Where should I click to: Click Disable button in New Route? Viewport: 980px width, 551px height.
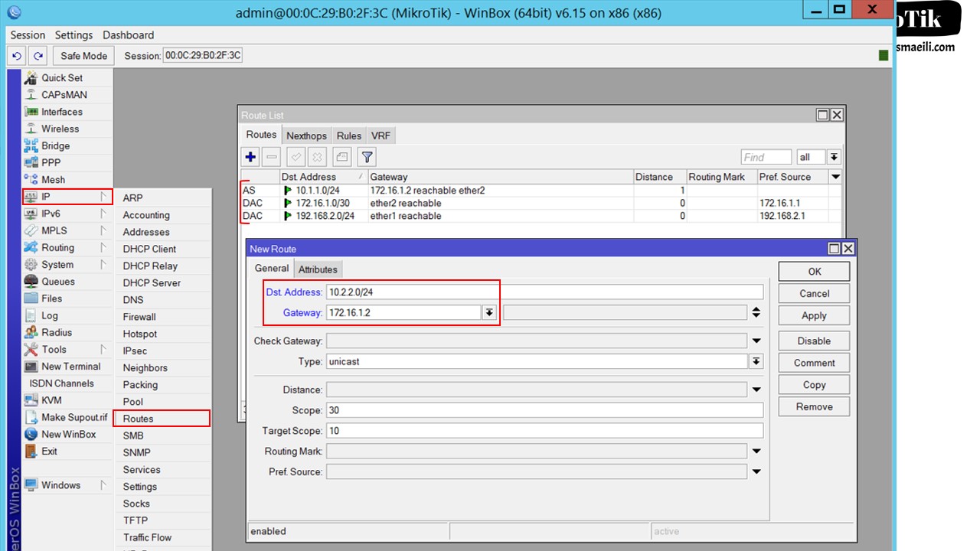point(814,341)
